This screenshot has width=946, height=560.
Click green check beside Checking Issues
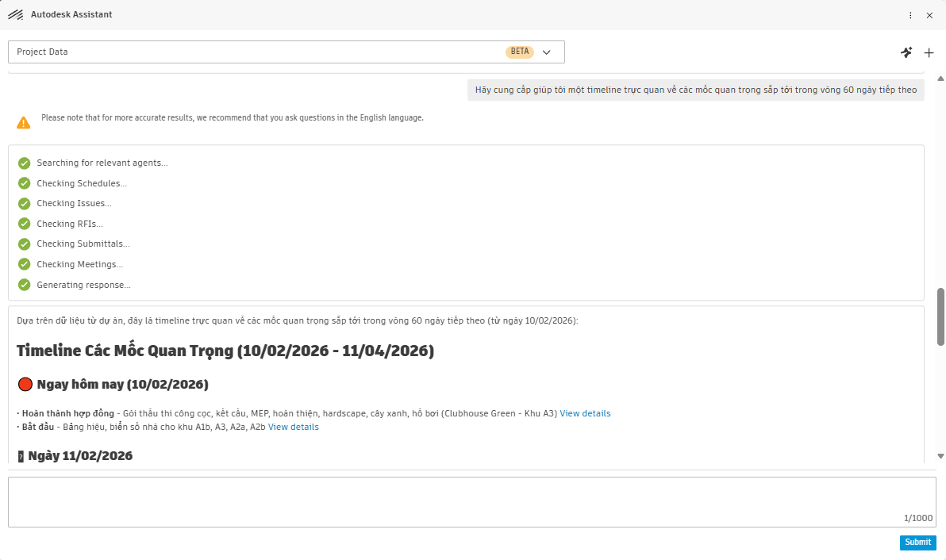(x=24, y=204)
